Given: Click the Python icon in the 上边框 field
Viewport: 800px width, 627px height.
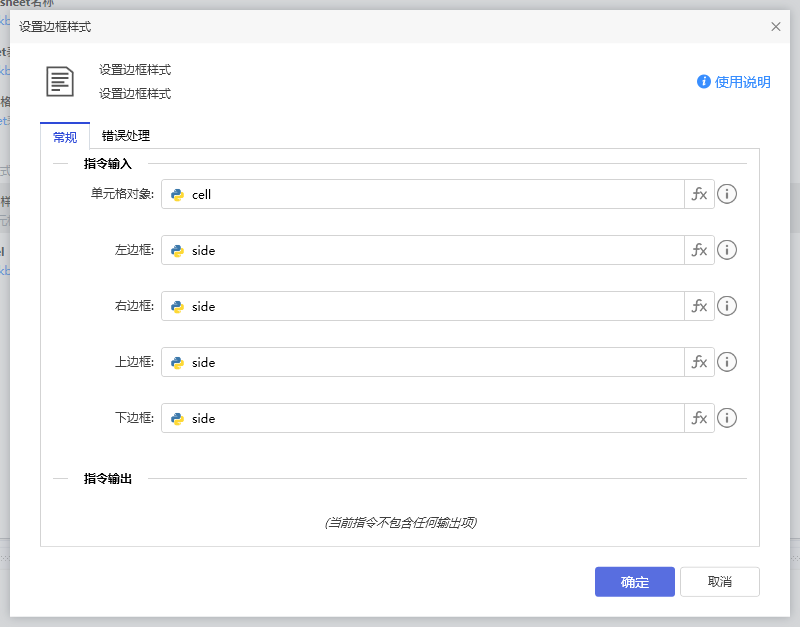Looking at the screenshot, I should pos(179,362).
